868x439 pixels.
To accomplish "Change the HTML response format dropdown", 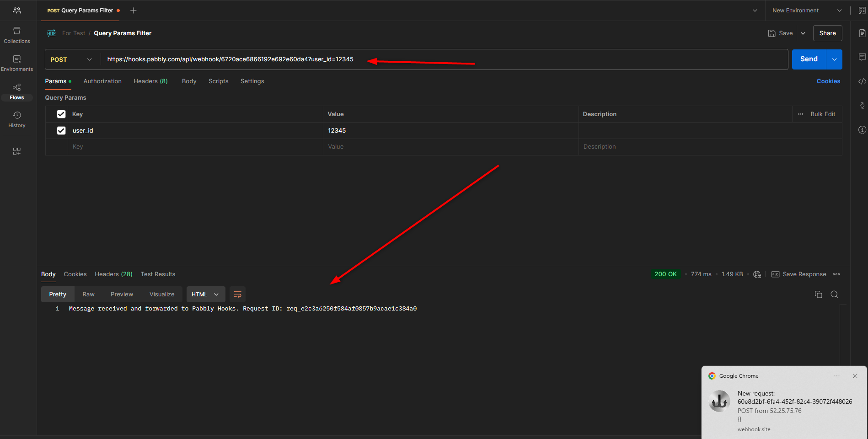I will [206, 294].
